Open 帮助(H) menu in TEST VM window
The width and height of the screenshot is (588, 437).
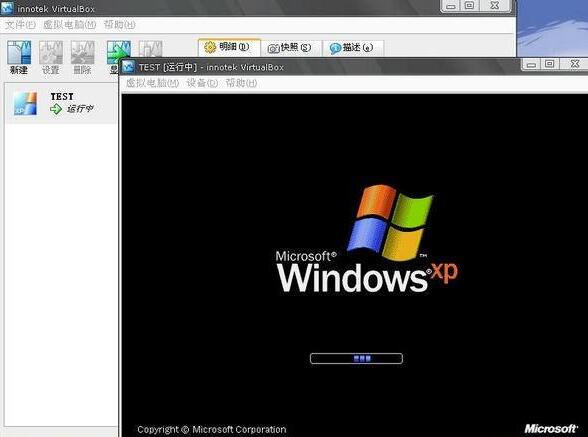click(x=241, y=83)
